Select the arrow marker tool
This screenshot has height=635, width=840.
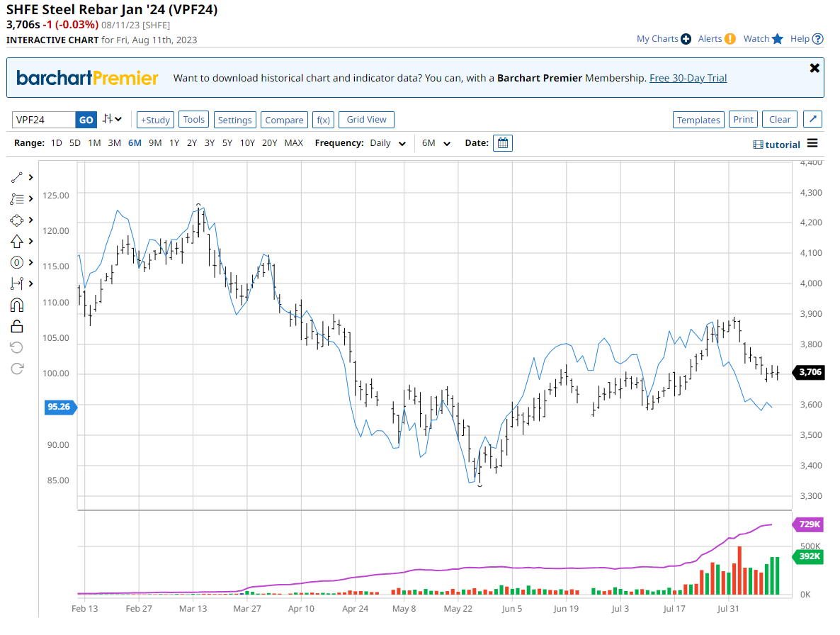click(17, 241)
